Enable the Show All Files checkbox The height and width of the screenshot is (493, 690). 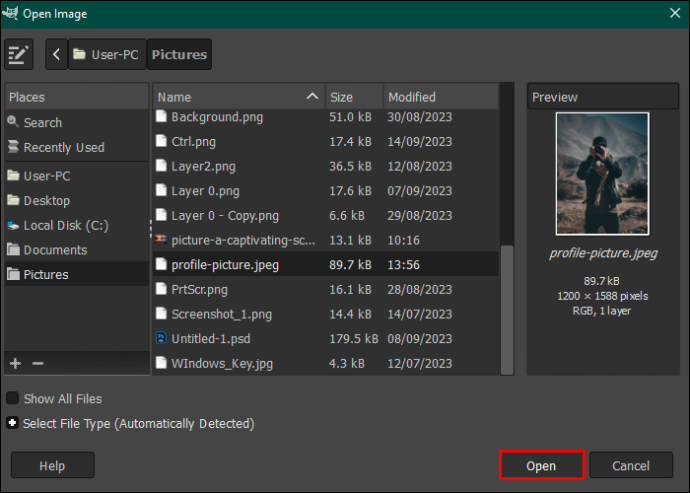pos(12,398)
